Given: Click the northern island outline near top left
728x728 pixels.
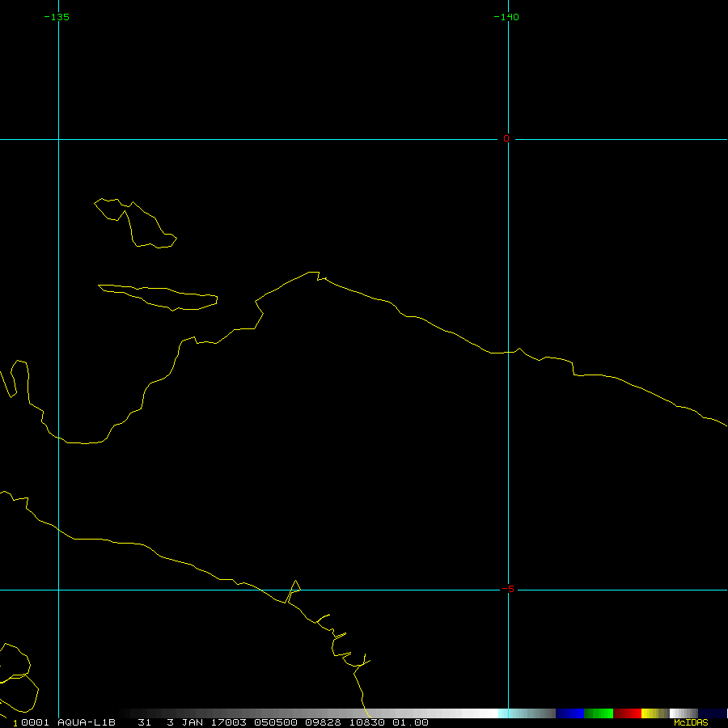Looking at the screenshot, I should 138,222.
